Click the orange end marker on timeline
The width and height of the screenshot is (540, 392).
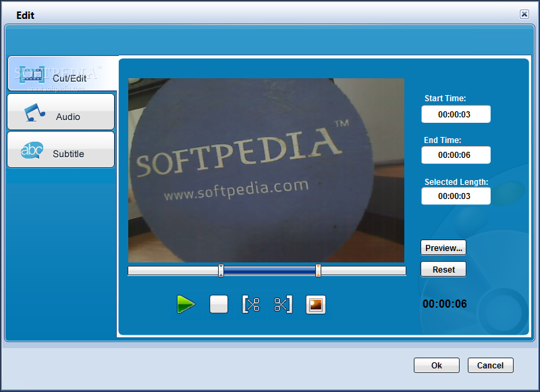pos(318,271)
